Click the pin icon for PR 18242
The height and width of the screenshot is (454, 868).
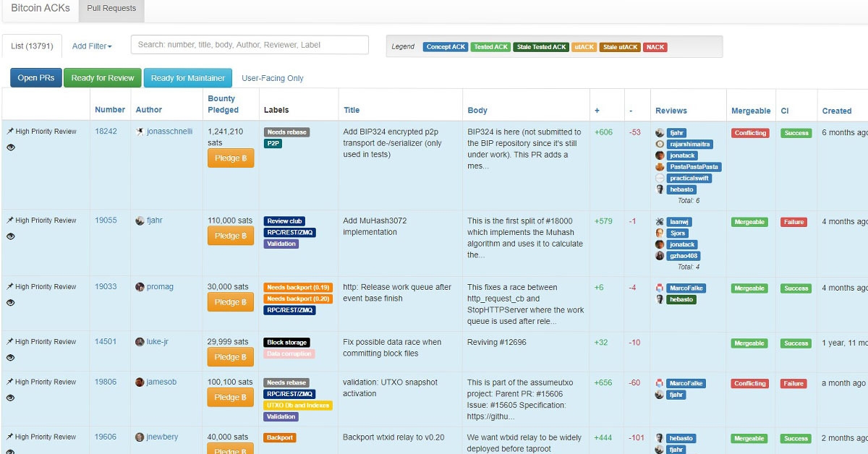10,132
